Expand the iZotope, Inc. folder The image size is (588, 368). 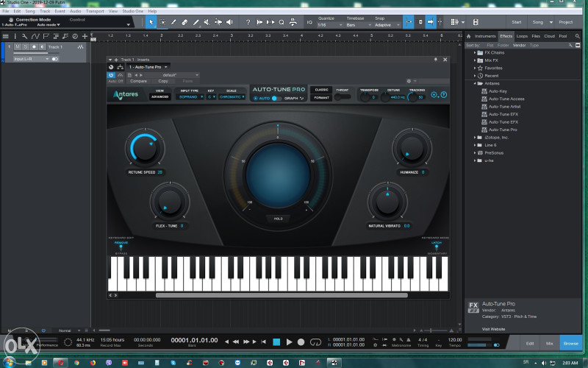point(475,138)
